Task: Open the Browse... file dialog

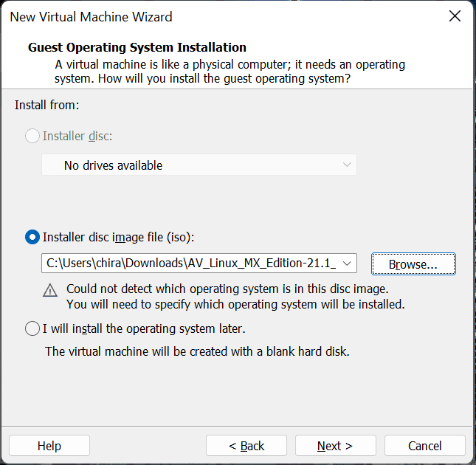Action: click(x=413, y=263)
